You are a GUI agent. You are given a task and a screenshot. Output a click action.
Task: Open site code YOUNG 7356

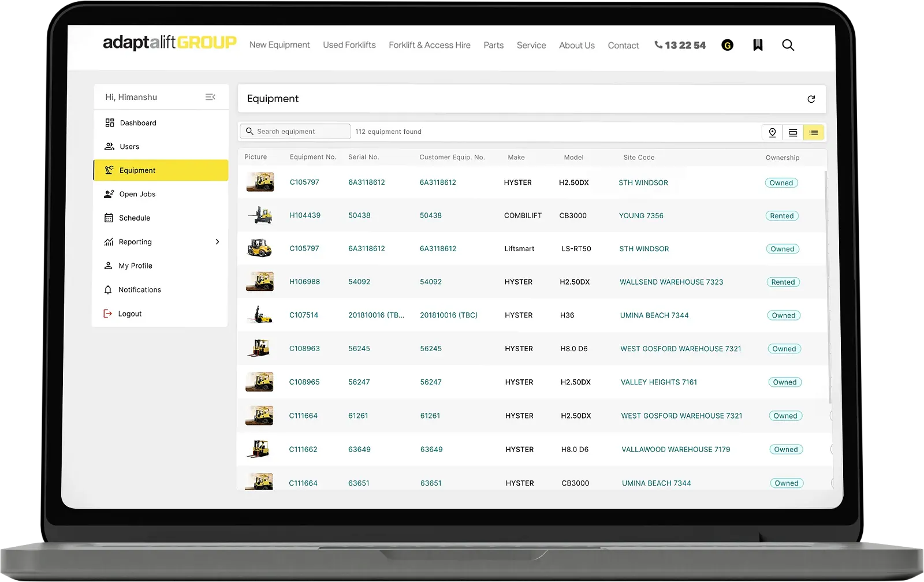(641, 216)
